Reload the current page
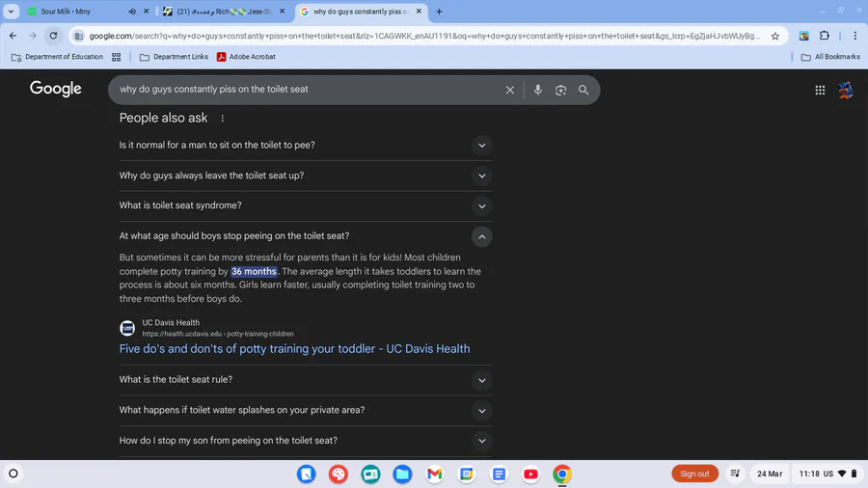868x488 pixels. point(53,36)
